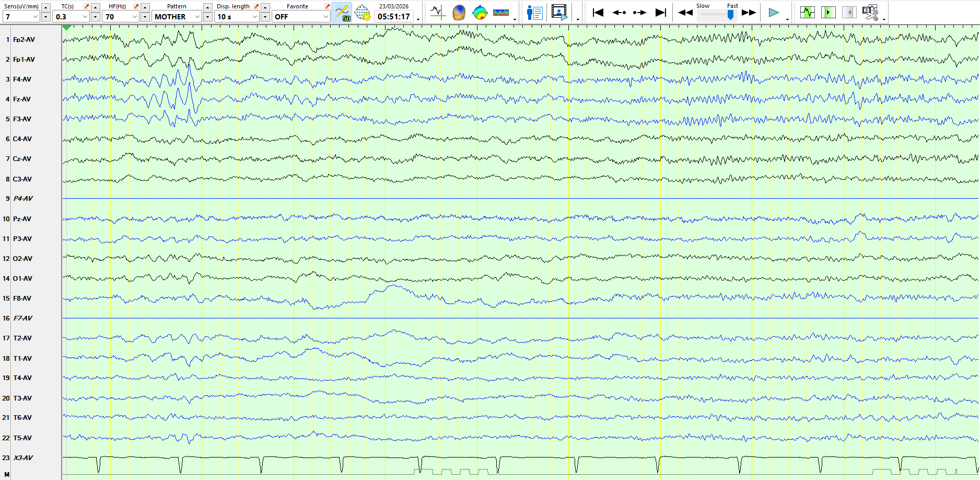
Task: Show the 2D topographic scalp map
Action: pyautogui.click(x=480, y=13)
